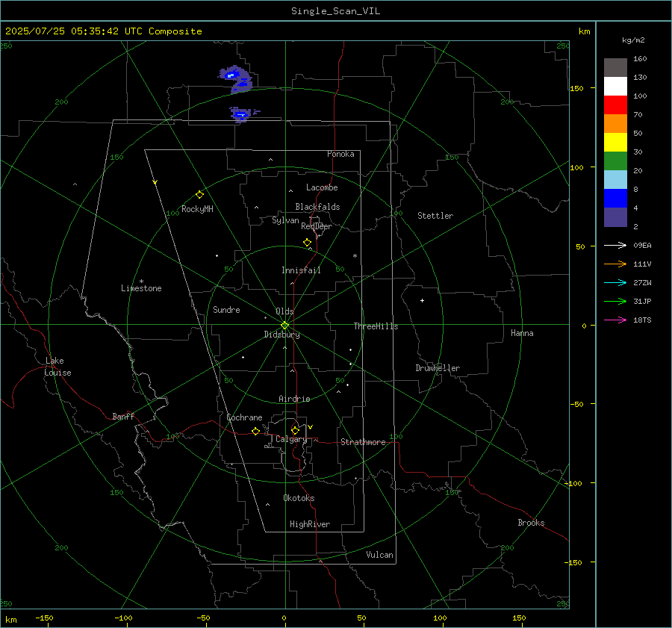Click the Didsbury city label
This screenshot has width=672, height=628.
[282, 335]
